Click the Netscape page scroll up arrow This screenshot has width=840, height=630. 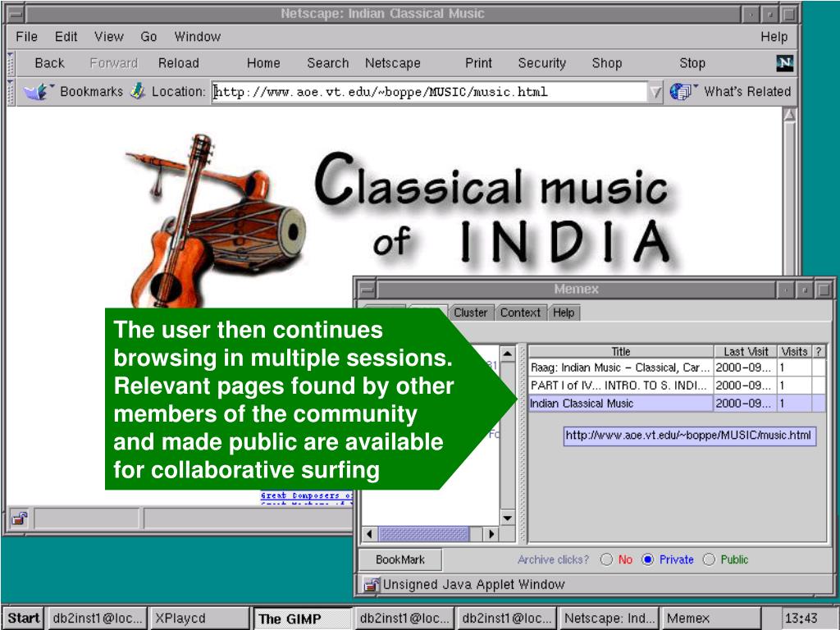(x=789, y=115)
